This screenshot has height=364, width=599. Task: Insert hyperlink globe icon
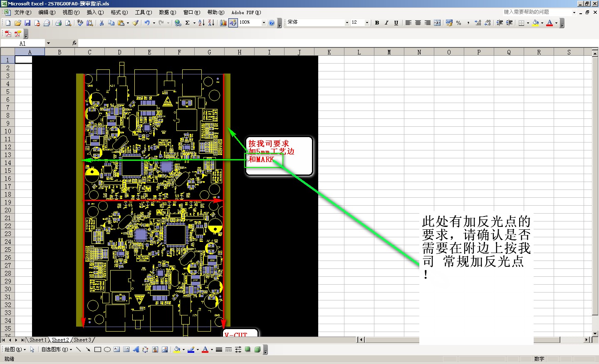[178, 23]
